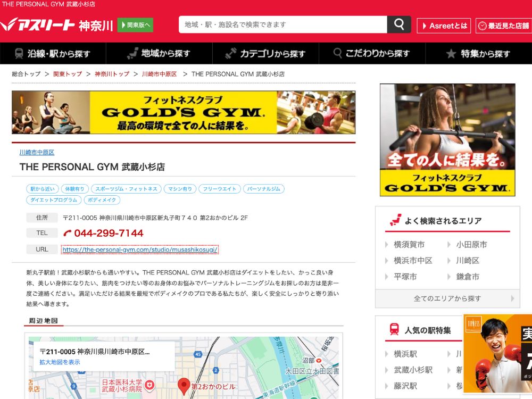Click the train icon beside 人気の駅特集

coord(394,329)
